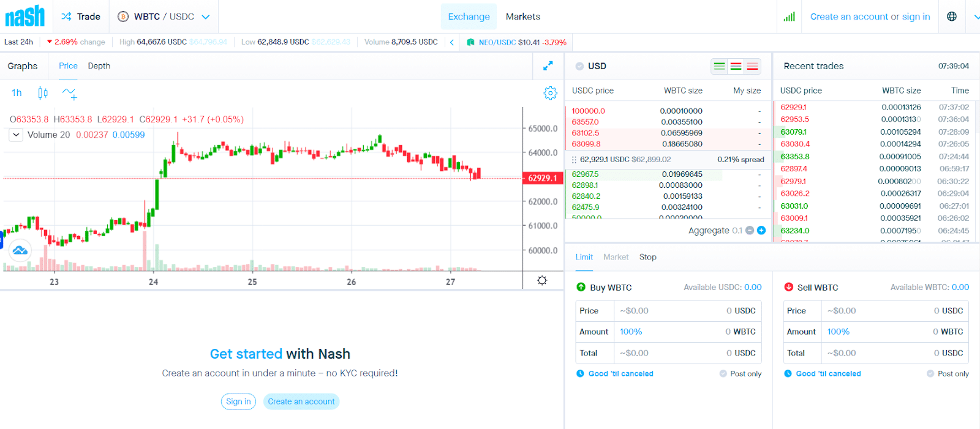Open the chart axis settings gear

pos(542,280)
